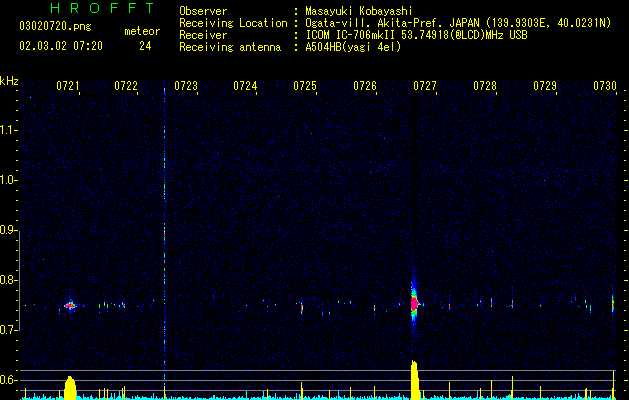The image size is (629, 400).
Task: Select the Ogata-vill. Akita-Pref. JAPAN location text
Action: (458, 23)
